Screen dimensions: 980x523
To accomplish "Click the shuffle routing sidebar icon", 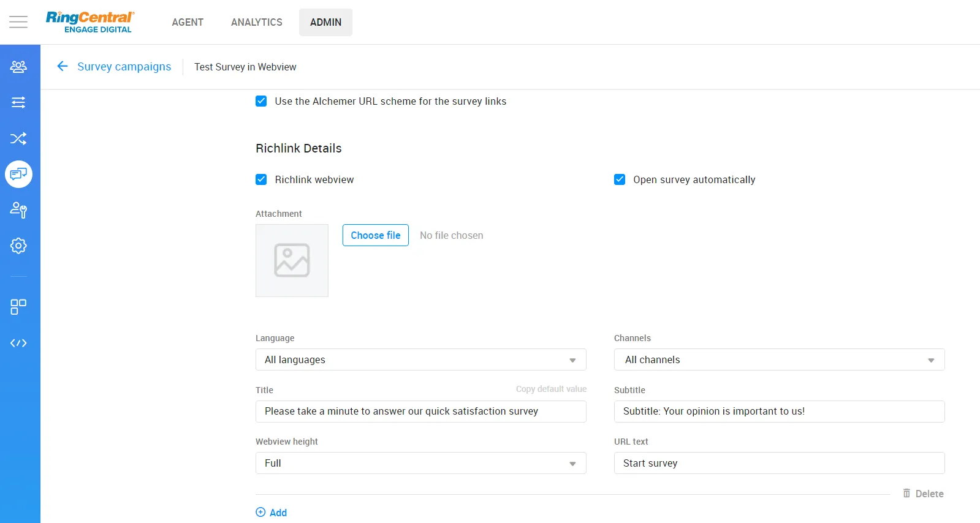I will 18,138.
